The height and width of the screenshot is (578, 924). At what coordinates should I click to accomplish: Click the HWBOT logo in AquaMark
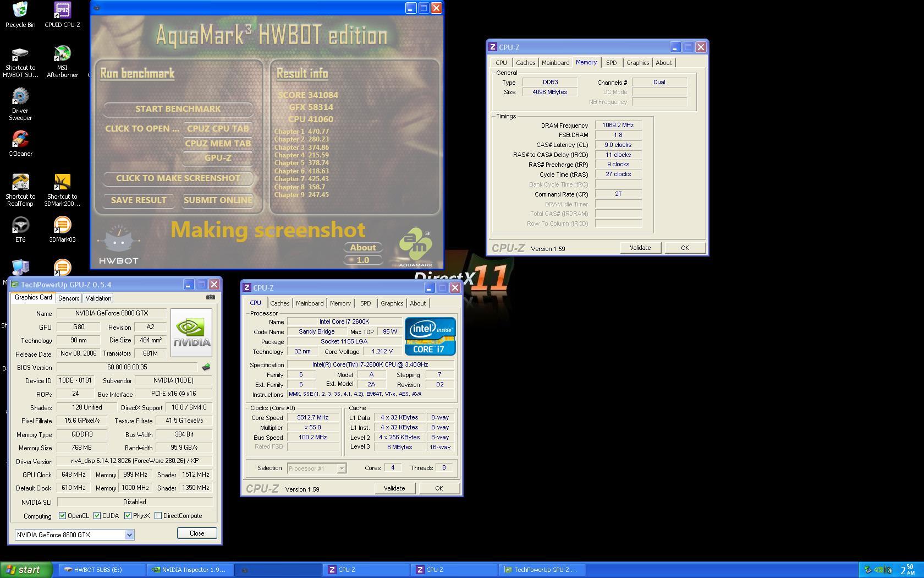pyautogui.click(x=118, y=245)
